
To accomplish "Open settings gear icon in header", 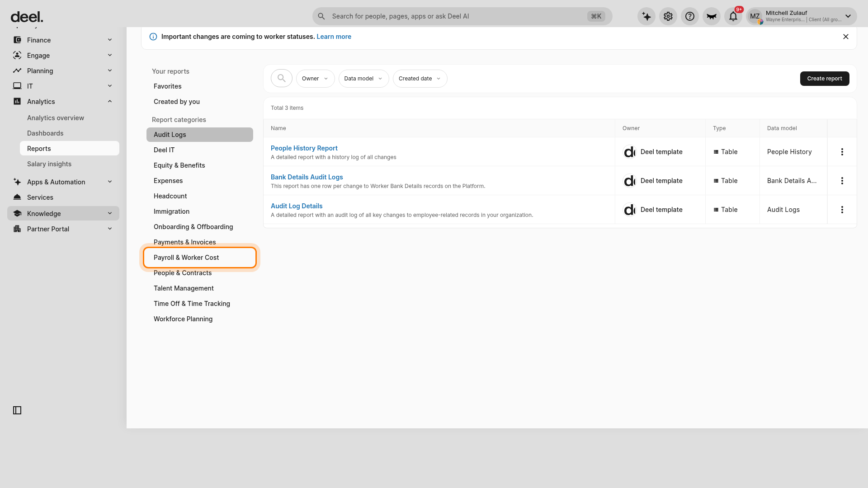I will (668, 16).
